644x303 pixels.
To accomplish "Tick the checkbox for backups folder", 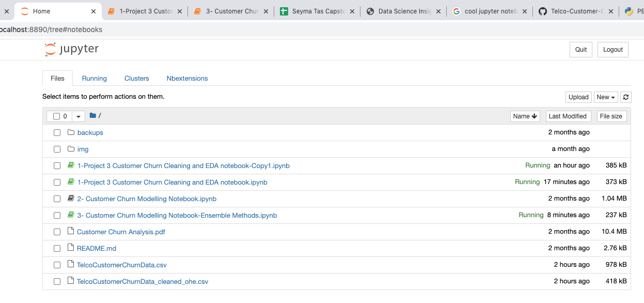I will click(57, 133).
